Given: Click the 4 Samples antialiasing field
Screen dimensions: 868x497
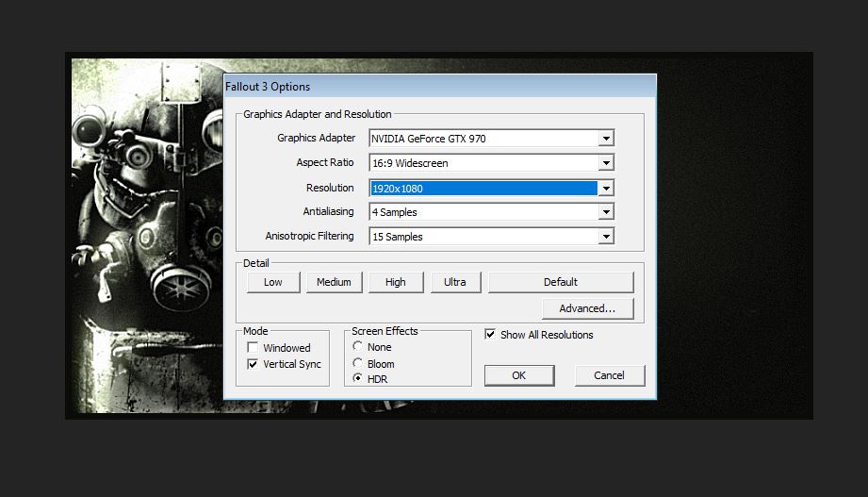Looking at the screenshot, I should pyautogui.click(x=492, y=211).
